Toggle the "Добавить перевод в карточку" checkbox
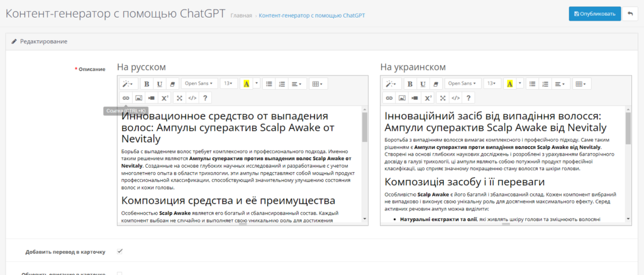The image size is (644, 275). [x=120, y=251]
